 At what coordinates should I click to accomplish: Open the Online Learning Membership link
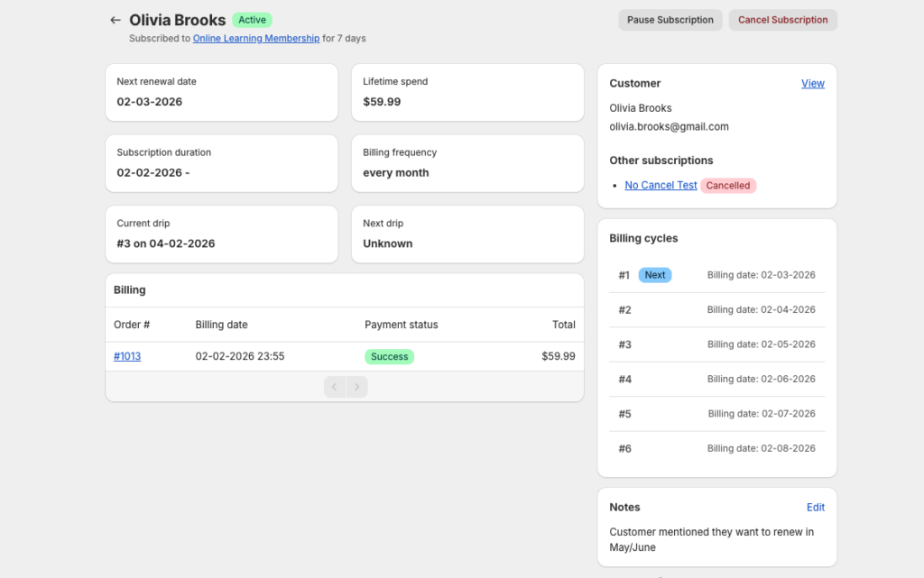point(256,39)
